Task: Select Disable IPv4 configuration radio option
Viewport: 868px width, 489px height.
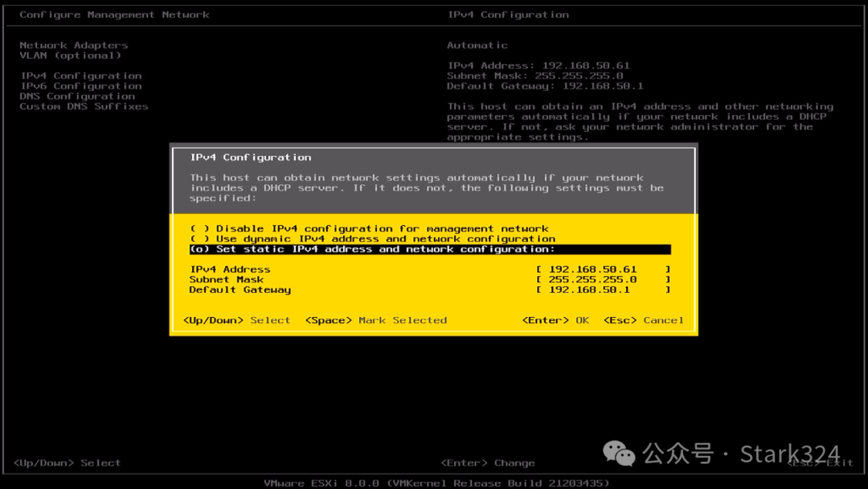Action: (369, 228)
